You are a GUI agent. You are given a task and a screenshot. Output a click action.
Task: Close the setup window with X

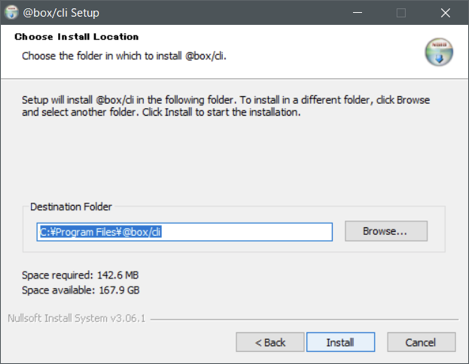point(445,13)
